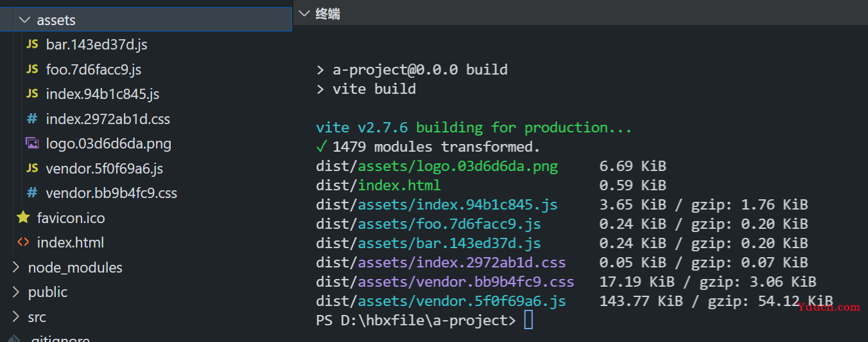
Task: Click the image icon of logo.03d6d6da.png
Action: 32,143
